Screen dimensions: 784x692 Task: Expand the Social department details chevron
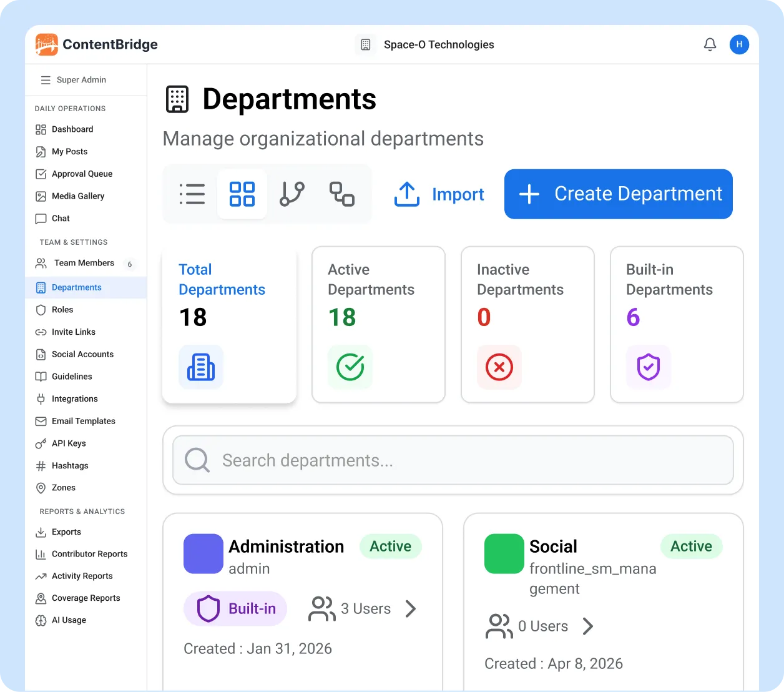coord(587,626)
